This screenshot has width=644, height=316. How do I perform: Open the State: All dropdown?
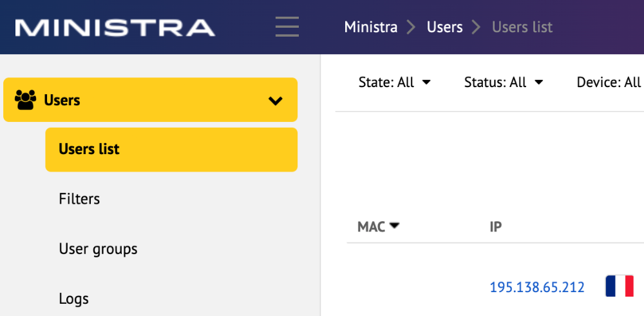[394, 83]
